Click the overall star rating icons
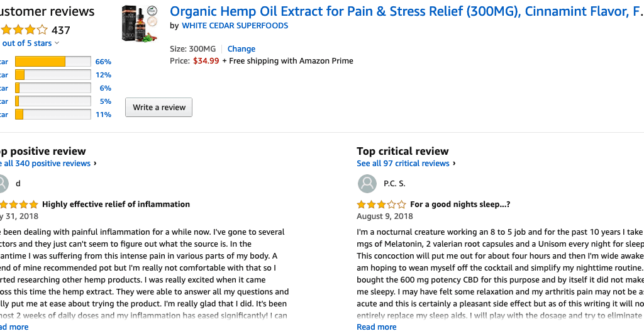The image size is (644, 336). pyautogui.click(x=24, y=30)
